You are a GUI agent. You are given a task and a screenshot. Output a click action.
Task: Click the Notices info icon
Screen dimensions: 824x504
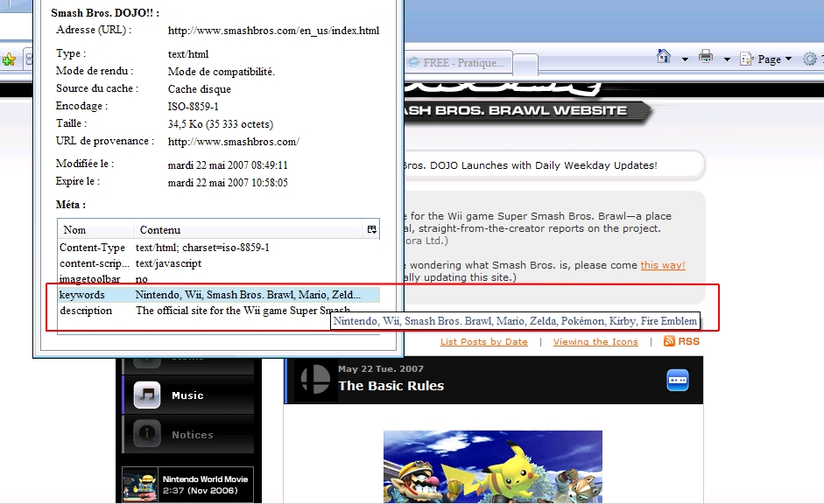[146, 434]
